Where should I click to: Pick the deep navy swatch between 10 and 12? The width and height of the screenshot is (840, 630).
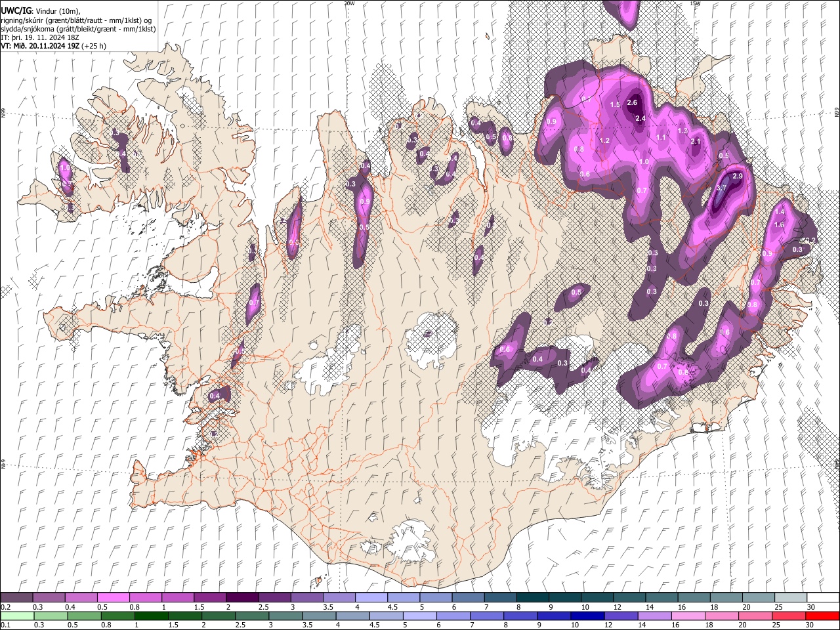tap(587, 616)
